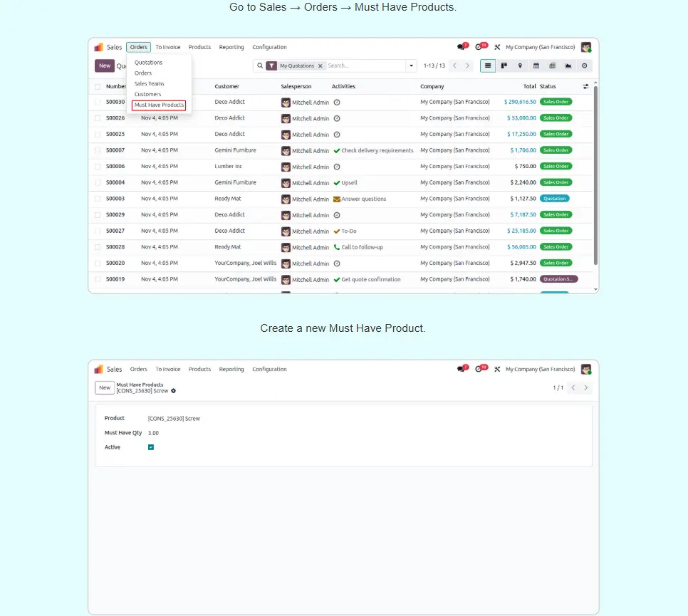Open the map view icon
688x616 pixels.
pyautogui.click(x=520, y=66)
